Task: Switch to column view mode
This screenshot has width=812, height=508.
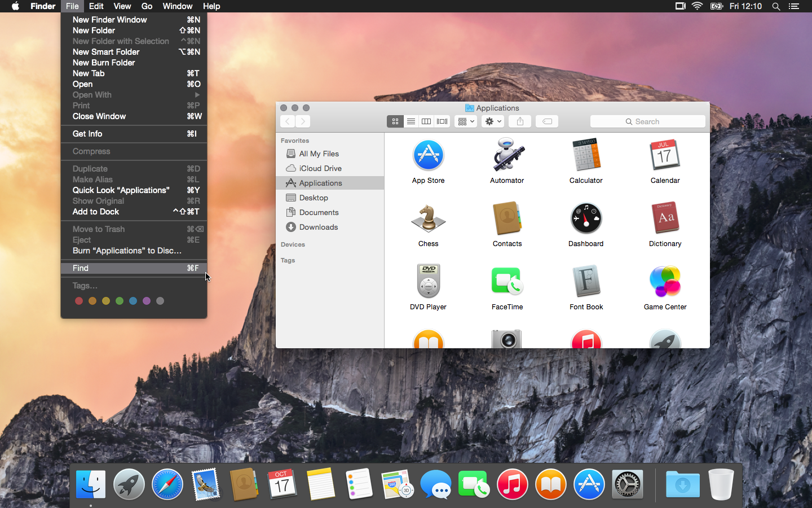Action: coord(427,121)
